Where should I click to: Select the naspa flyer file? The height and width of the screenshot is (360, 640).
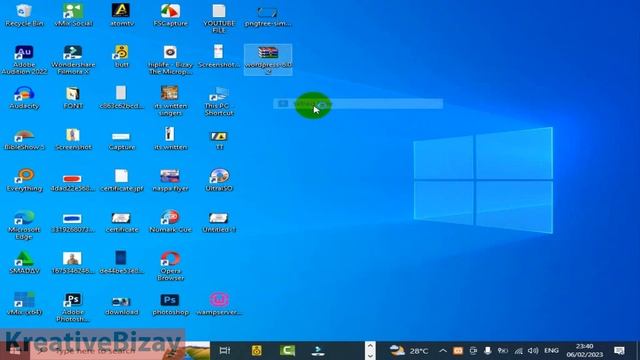click(x=170, y=180)
